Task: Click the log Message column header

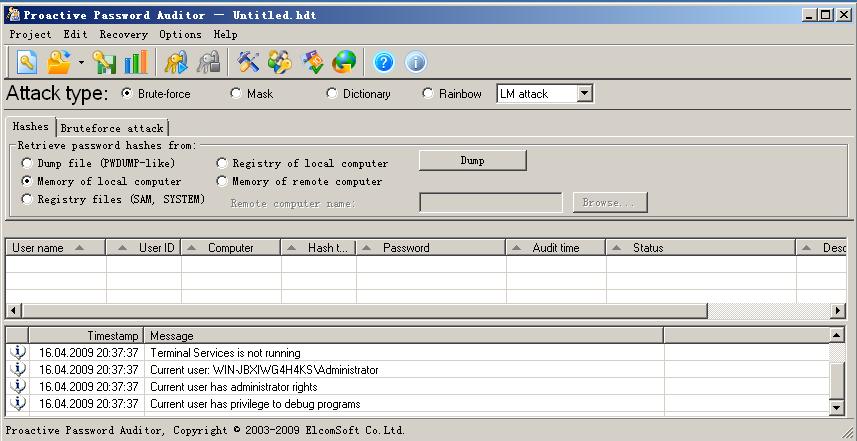Action: (404, 336)
